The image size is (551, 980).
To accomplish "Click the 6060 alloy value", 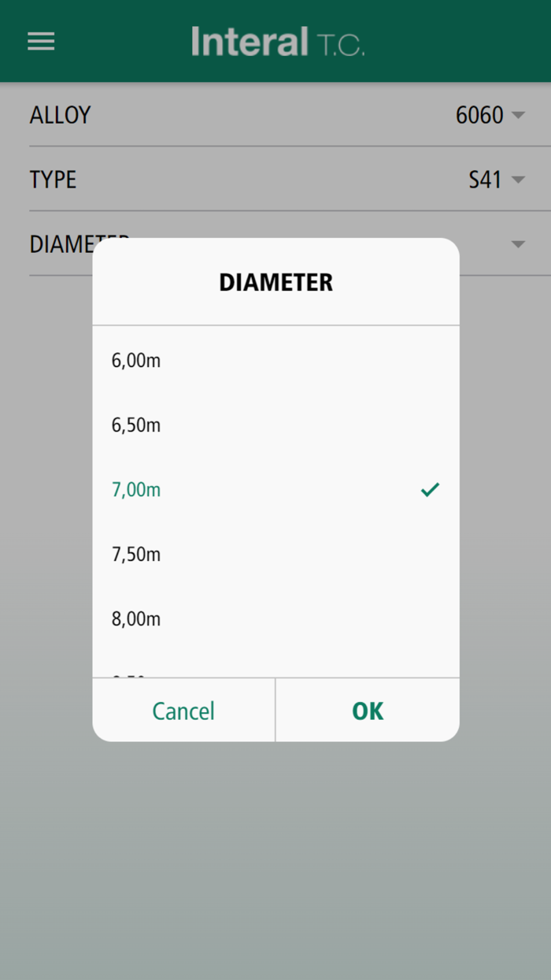I will click(x=479, y=115).
